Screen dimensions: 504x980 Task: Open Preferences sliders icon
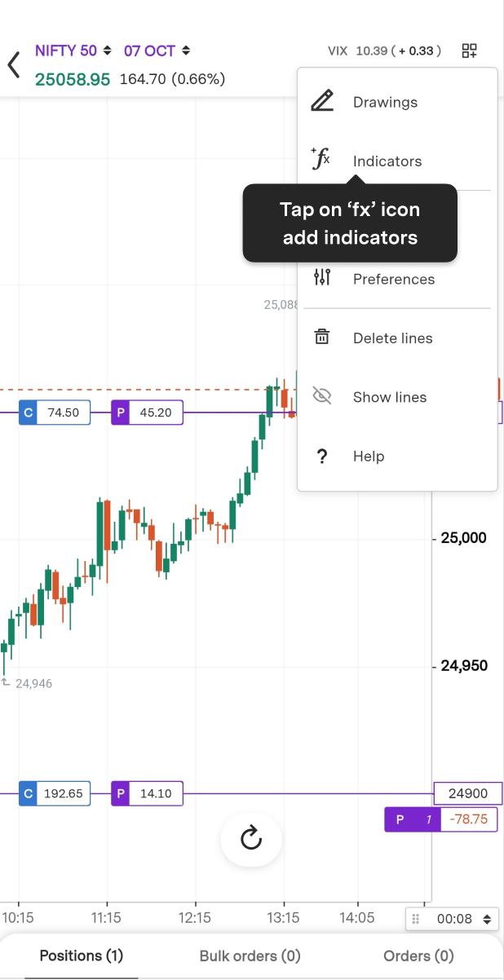point(322,278)
